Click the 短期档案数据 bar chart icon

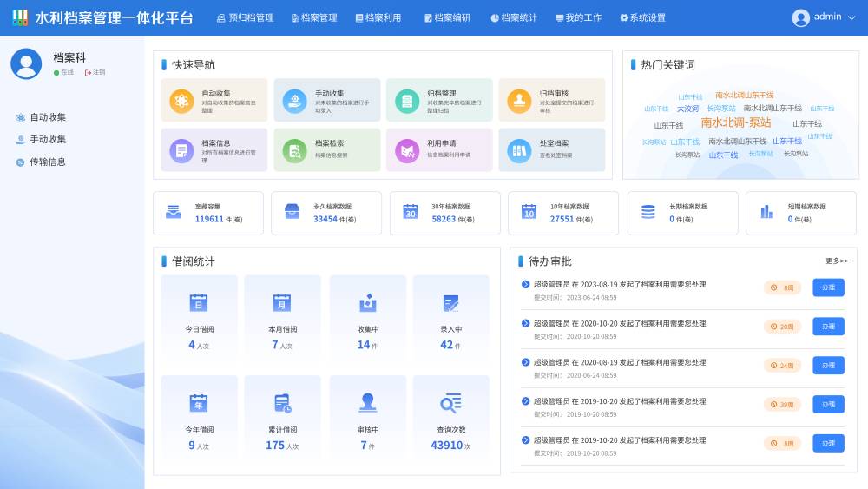pos(766,212)
